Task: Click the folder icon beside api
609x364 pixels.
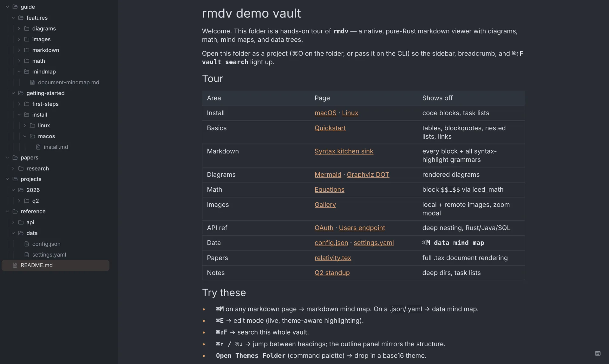Action: click(21, 222)
